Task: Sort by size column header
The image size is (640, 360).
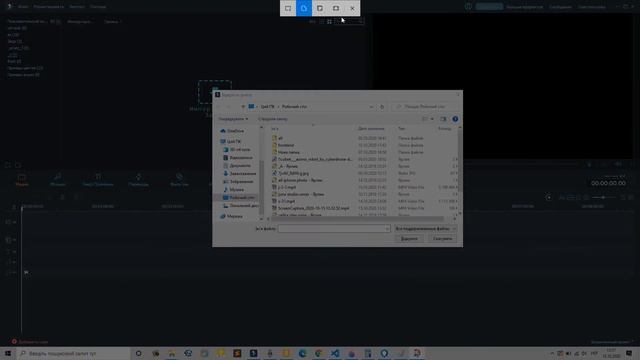Action: click(x=444, y=129)
